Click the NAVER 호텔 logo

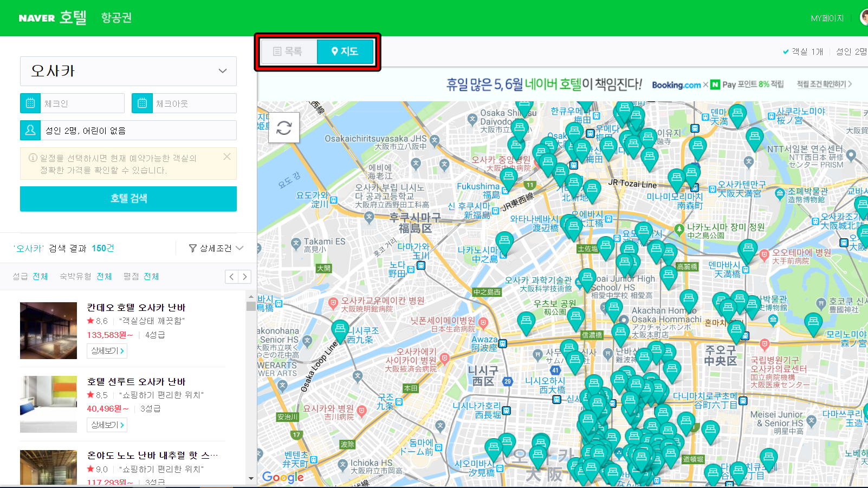(x=53, y=17)
